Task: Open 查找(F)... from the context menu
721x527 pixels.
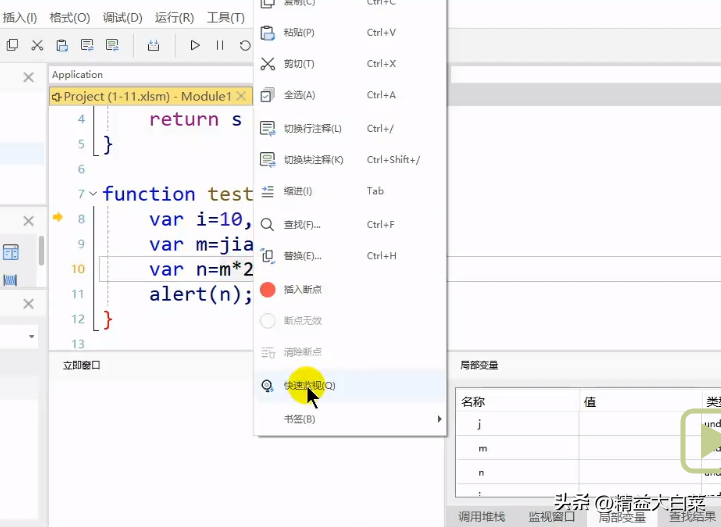Action: click(350, 224)
